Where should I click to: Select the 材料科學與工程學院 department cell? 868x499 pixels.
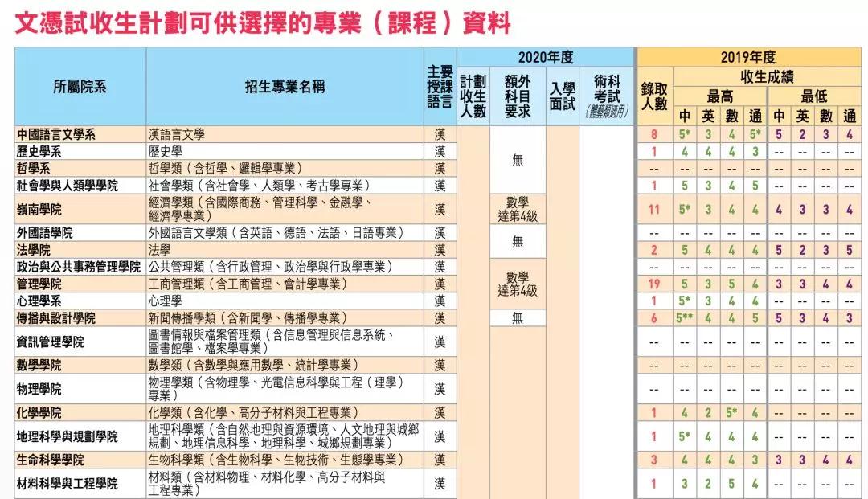[68, 484]
